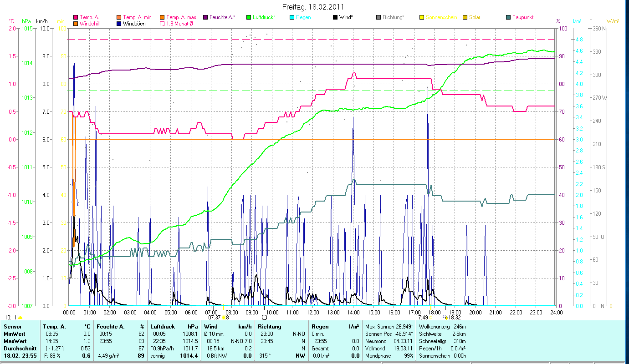Click the 'Regen' column header in the table

[x=320, y=327]
